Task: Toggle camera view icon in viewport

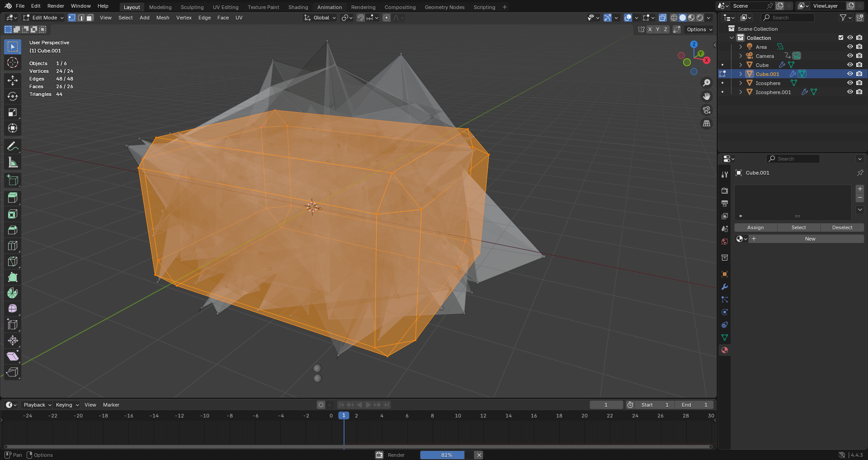Action: click(706, 110)
